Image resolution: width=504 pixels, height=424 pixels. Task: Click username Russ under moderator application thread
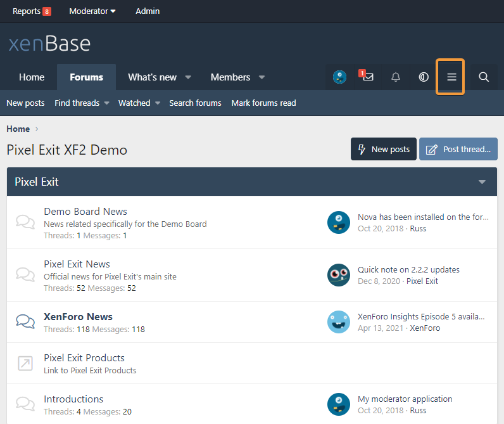pos(418,411)
